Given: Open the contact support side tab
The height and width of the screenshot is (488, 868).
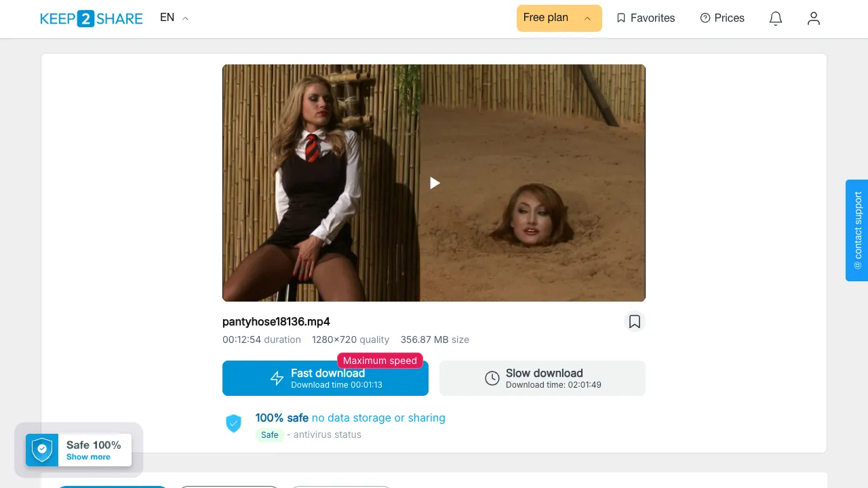Looking at the screenshot, I should pos(857,230).
